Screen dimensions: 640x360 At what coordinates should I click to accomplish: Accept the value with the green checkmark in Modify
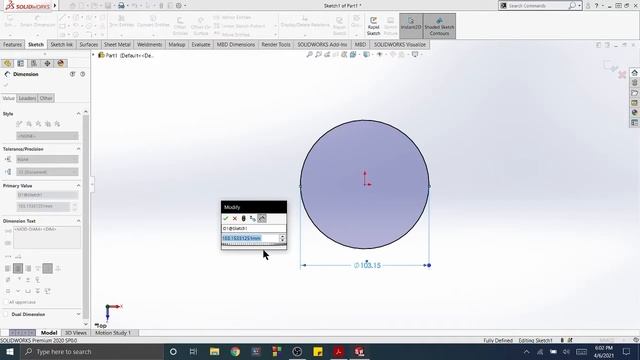pos(226,219)
